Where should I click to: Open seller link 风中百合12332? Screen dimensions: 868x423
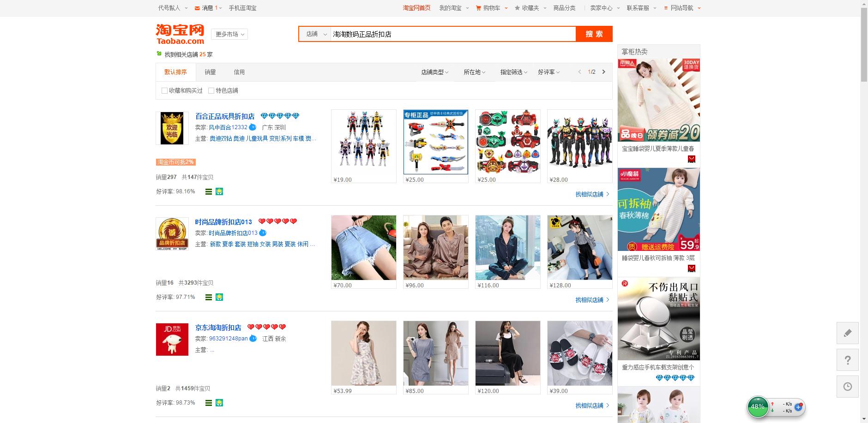(228, 127)
